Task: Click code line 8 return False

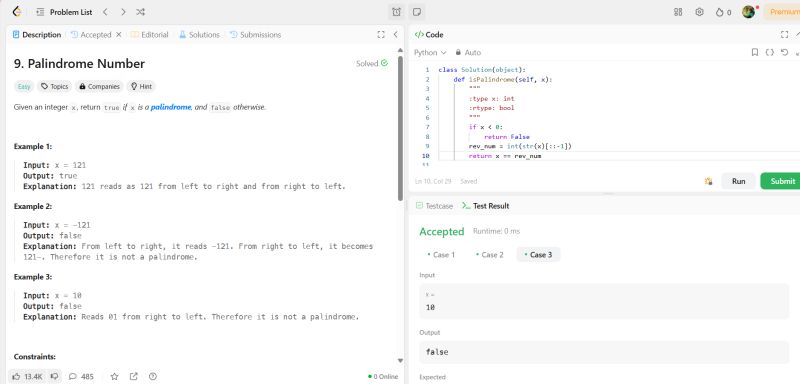Action: (x=507, y=137)
